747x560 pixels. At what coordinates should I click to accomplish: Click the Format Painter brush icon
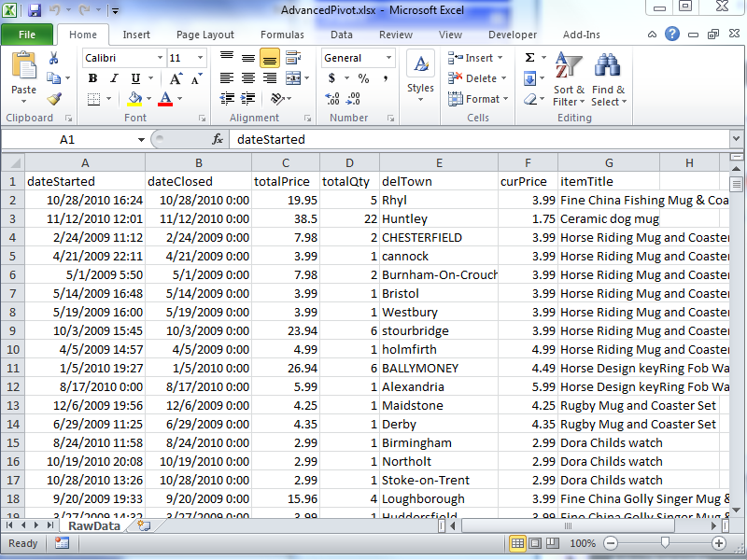[54, 99]
